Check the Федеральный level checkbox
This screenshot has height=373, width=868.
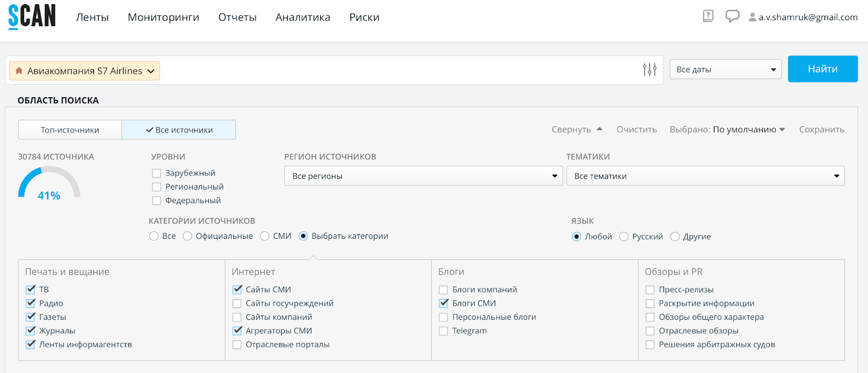click(157, 201)
